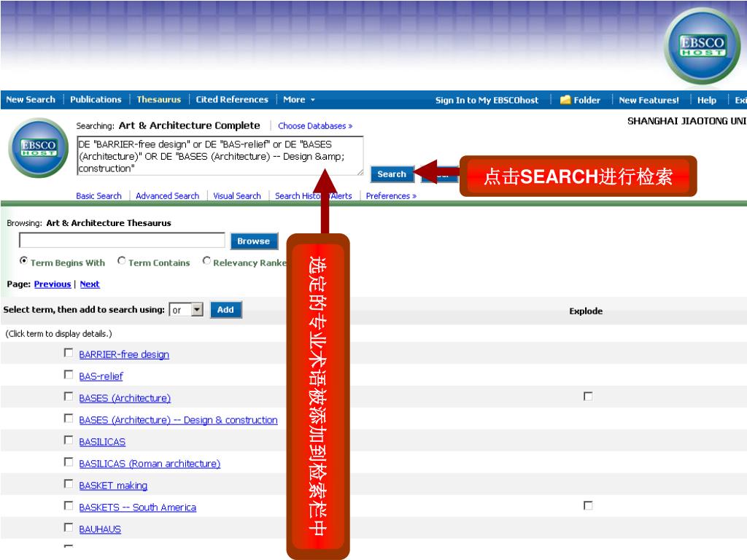Viewport: 747px width, 560px height.
Task: Open BAUHAUS term link
Action: tap(100, 530)
